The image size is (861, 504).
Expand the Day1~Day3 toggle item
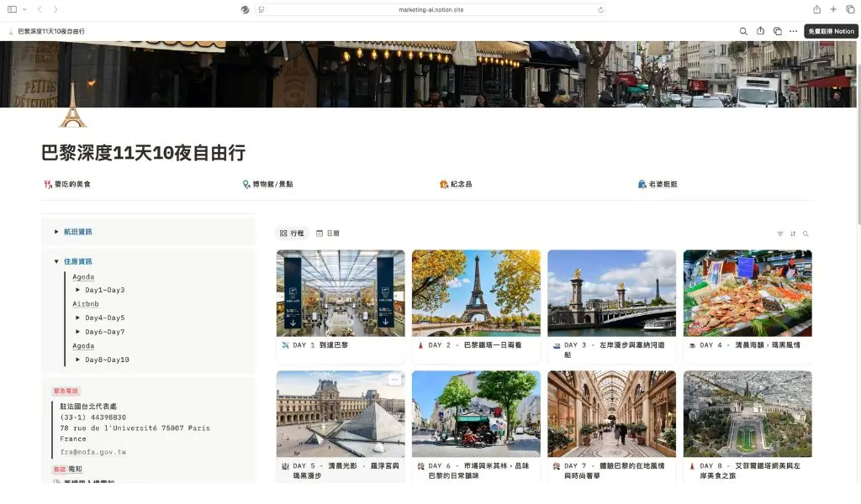coord(78,290)
